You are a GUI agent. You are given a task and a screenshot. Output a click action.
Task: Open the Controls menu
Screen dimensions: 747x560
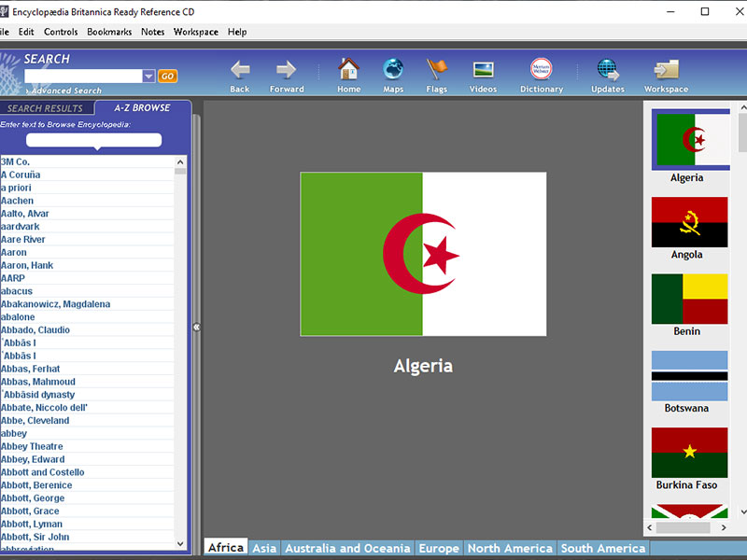pos(61,32)
